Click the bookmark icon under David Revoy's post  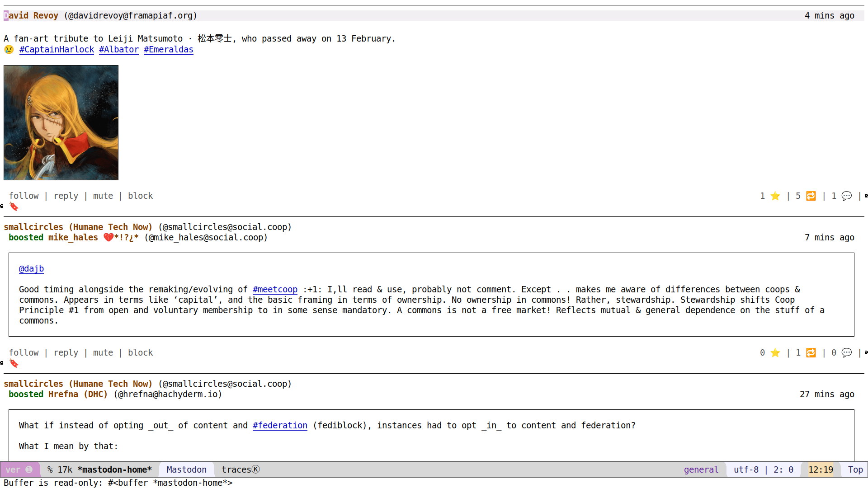pos(14,207)
